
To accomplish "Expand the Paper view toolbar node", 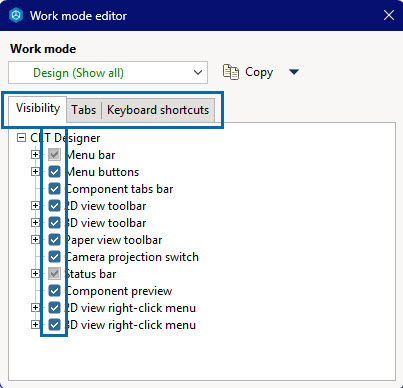I will click(35, 240).
